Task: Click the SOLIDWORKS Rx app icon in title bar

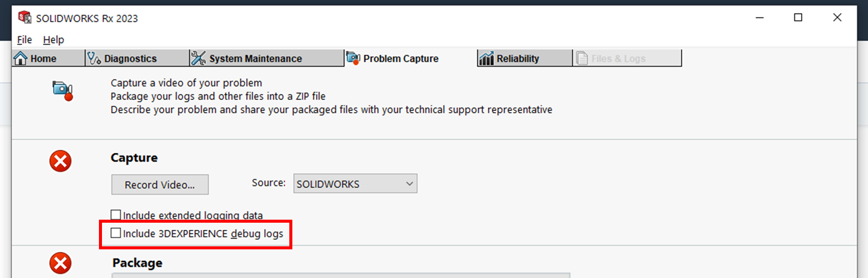Action: click(24, 18)
